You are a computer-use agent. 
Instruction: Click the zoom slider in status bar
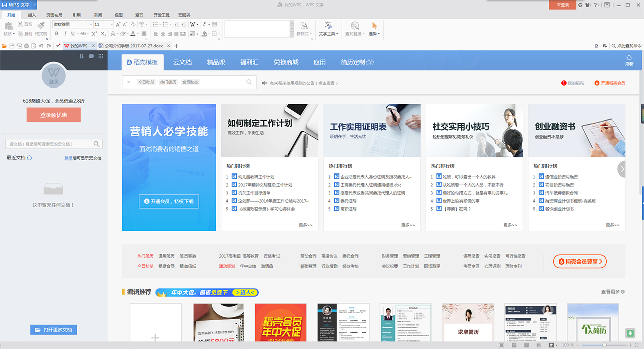(x=604, y=345)
